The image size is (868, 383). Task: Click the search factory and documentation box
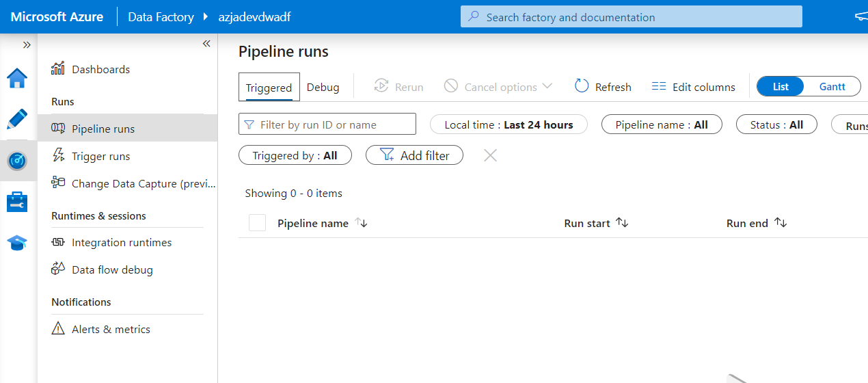click(632, 17)
